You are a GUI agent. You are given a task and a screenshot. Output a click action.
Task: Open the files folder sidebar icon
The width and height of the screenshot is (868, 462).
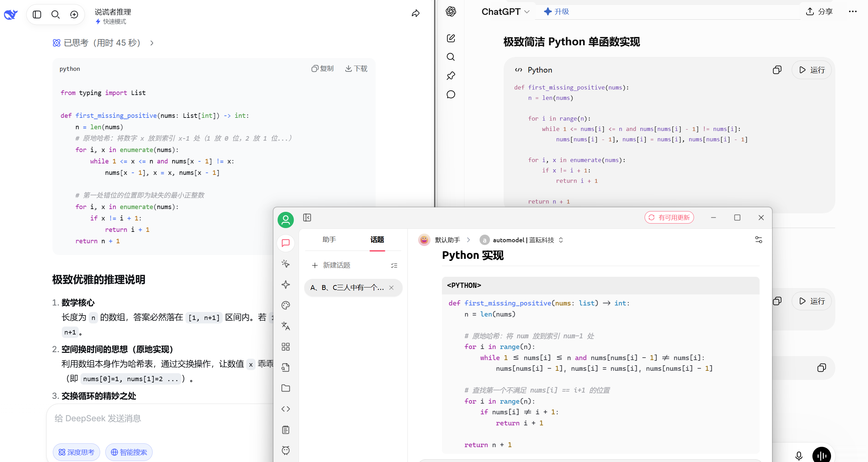coord(286,388)
